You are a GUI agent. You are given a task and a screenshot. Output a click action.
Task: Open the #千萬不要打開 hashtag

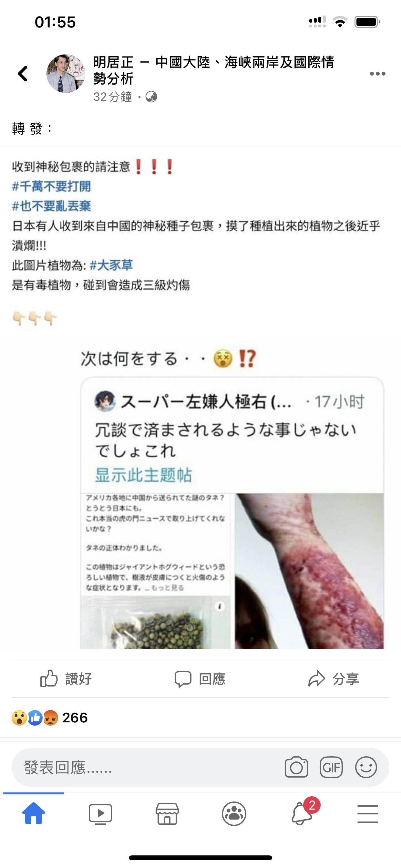[x=52, y=186]
